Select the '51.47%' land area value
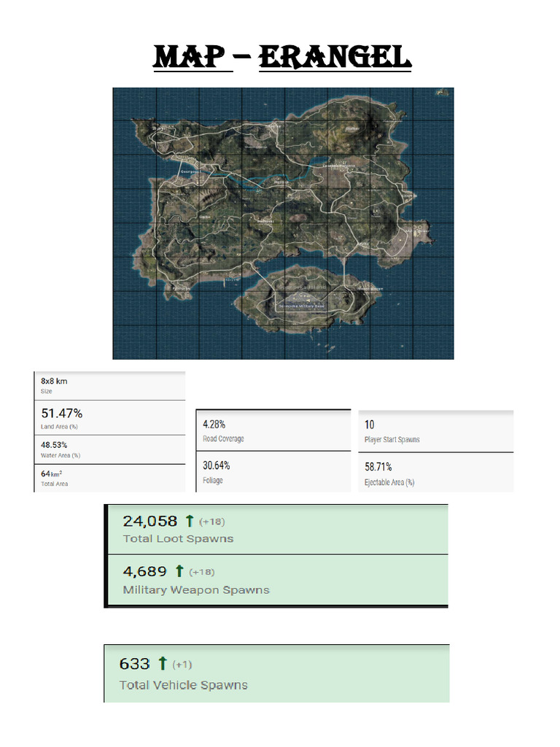 pos(61,413)
